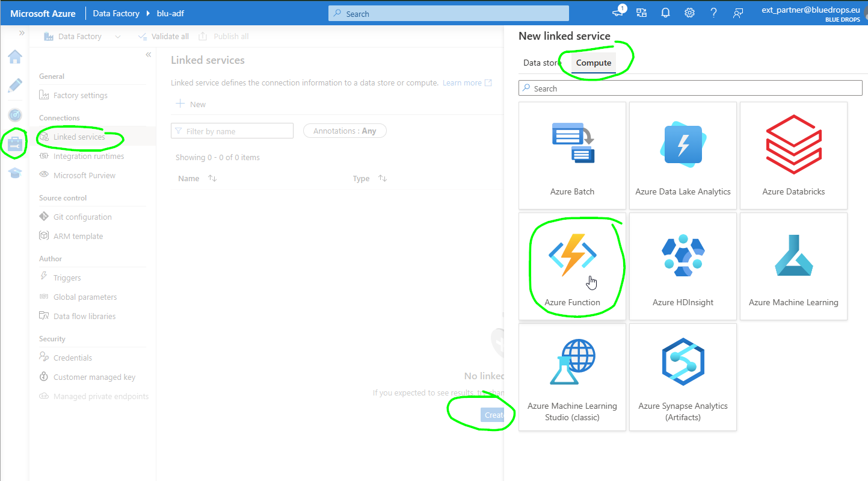
Task: Switch to the Data store tab
Action: pos(542,63)
